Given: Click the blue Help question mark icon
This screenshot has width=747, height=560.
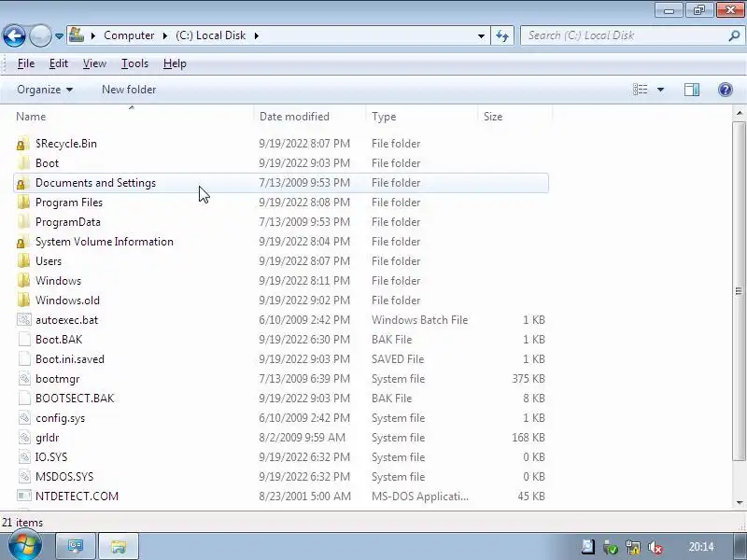Looking at the screenshot, I should click(x=726, y=90).
